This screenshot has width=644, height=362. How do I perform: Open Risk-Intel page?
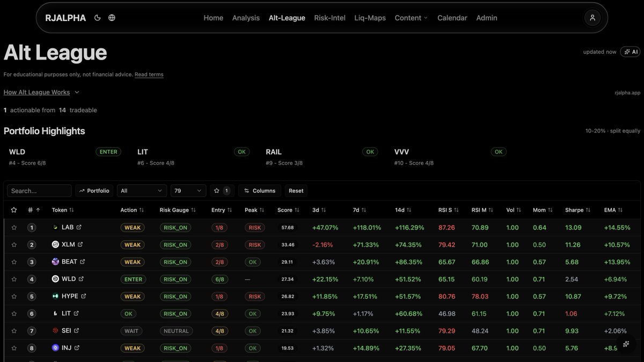330,18
